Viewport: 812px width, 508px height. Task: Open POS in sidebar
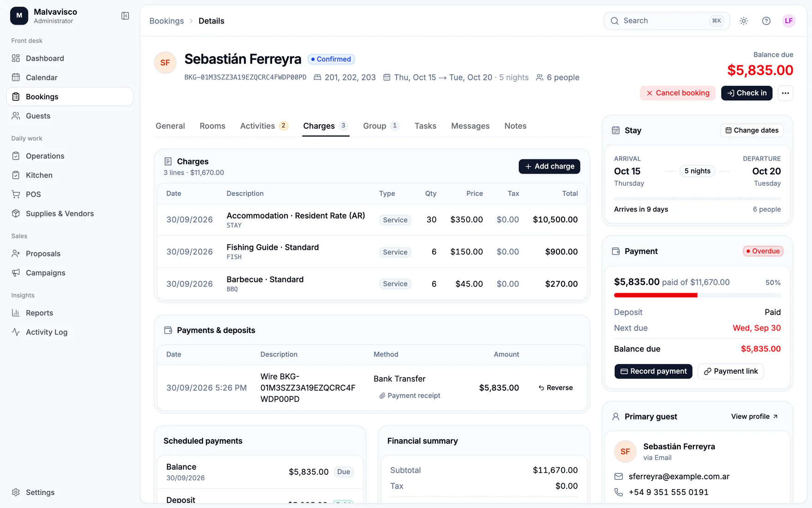click(70, 194)
